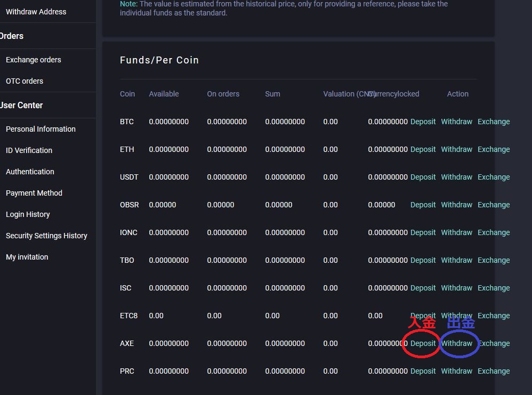Click Withdraw for ETH
532x395 pixels.
point(456,149)
